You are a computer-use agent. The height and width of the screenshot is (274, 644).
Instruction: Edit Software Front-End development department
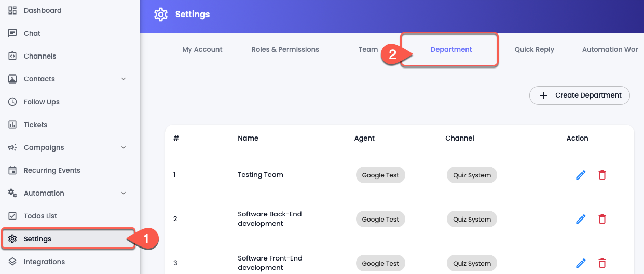pos(581,263)
